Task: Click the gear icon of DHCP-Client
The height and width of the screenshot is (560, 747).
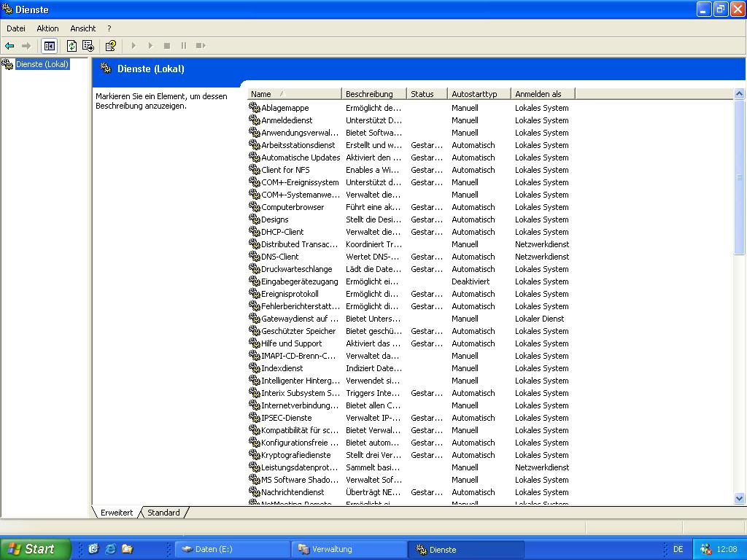Action: click(x=255, y=231)
